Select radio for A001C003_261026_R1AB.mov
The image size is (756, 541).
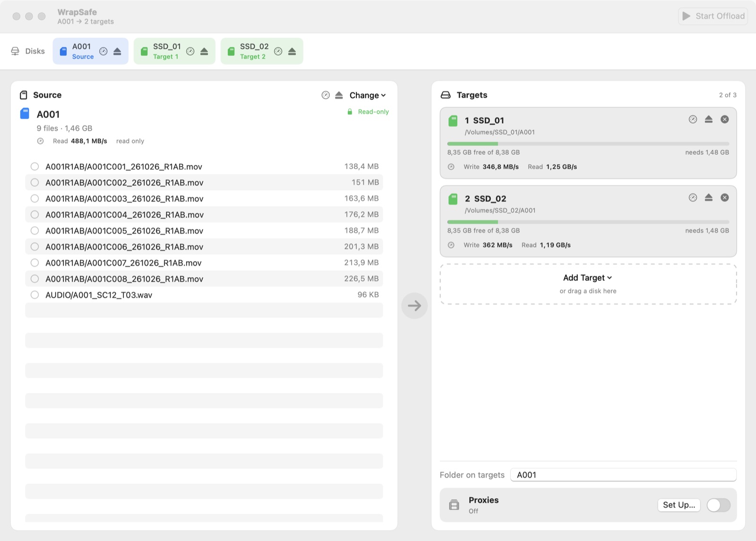click(x=34, y=199)
